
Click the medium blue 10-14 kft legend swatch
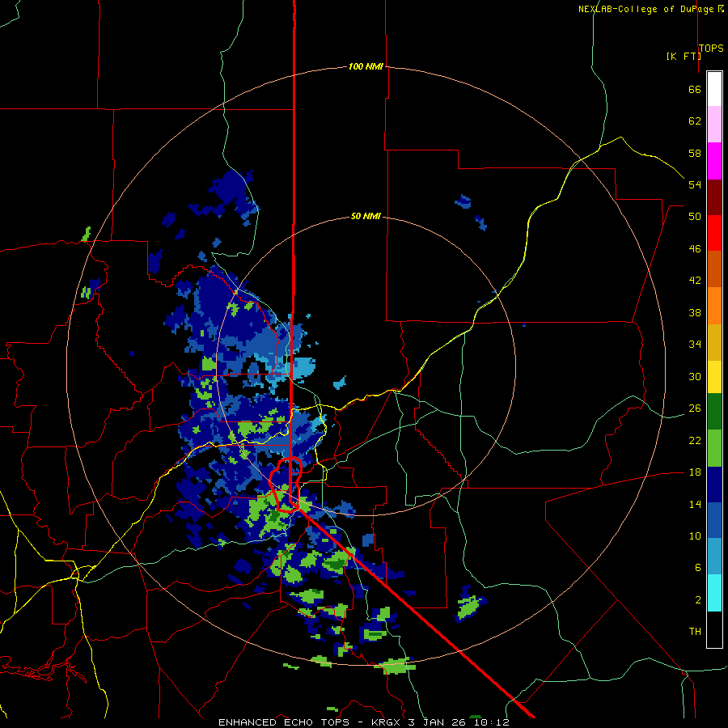click(714, 520)
